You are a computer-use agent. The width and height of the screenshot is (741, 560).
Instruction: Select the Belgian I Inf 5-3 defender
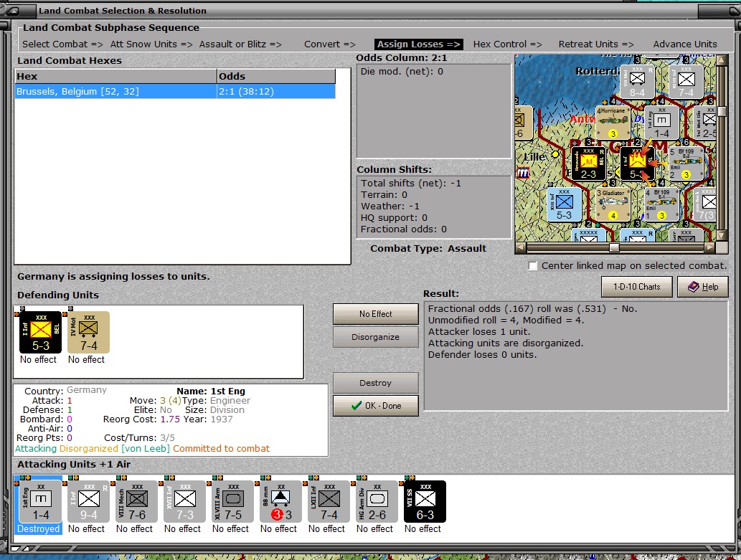41,332
